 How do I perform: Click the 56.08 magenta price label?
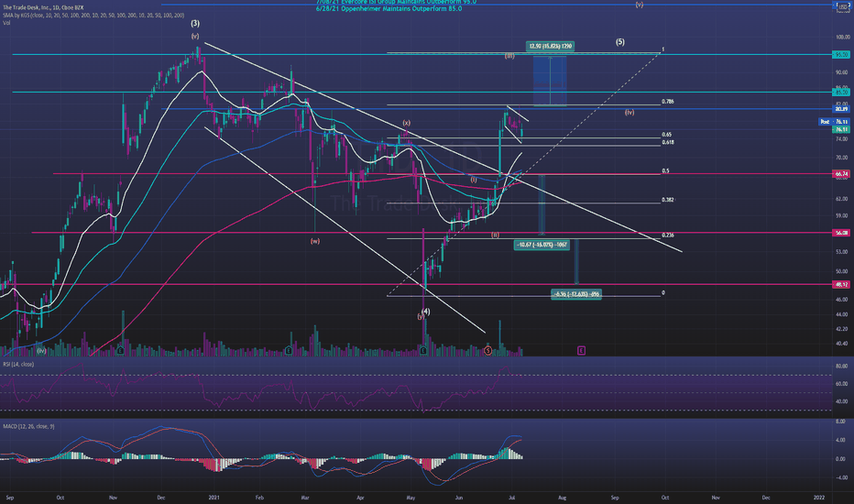(841, 233)
